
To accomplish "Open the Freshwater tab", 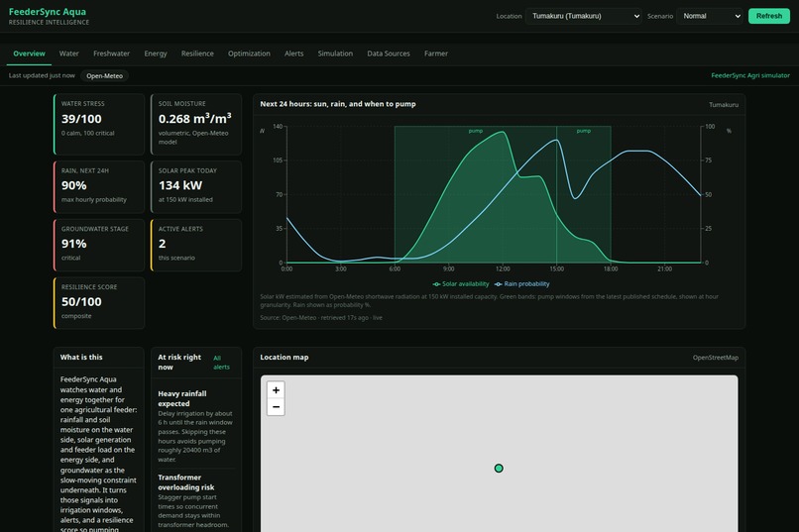I will 112,53.
